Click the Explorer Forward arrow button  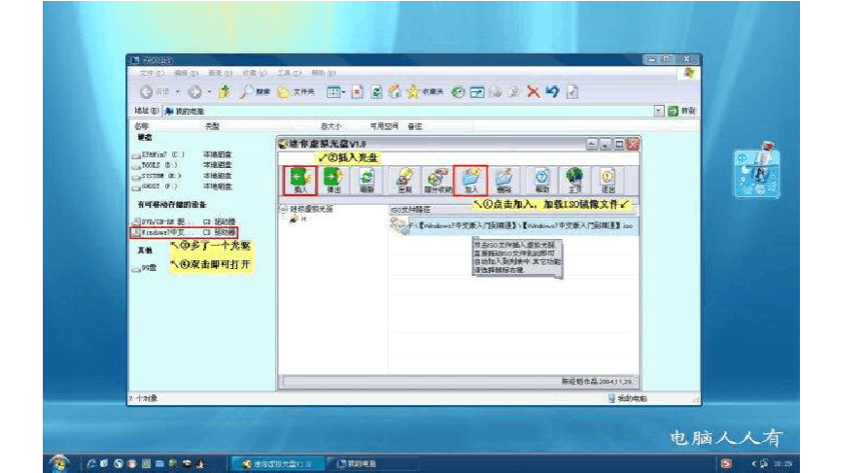[194, 92]
